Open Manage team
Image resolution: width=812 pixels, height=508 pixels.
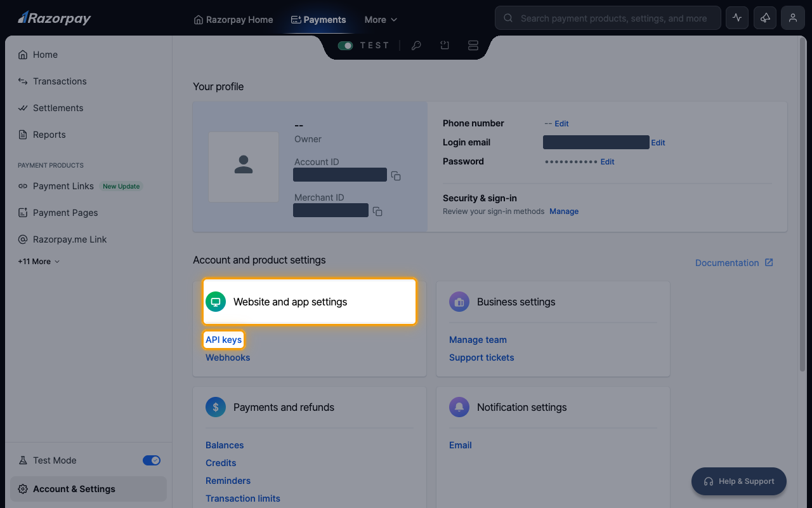click(x=478, y=340)
